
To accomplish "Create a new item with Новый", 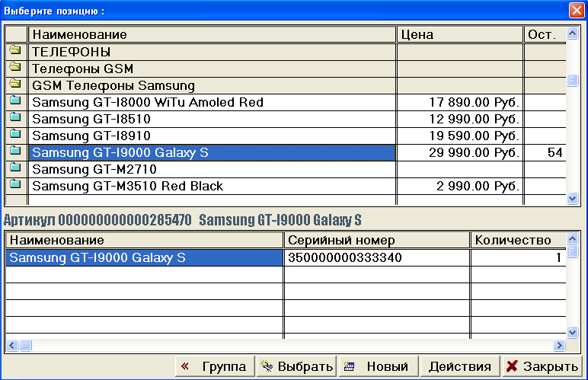I will 379,366.
